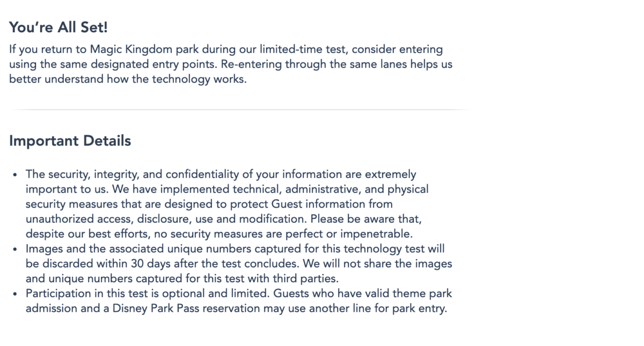This screenshot has height=346, width=644.
Task: Click the "You're All Set!" heading
Action: (58, 28)
